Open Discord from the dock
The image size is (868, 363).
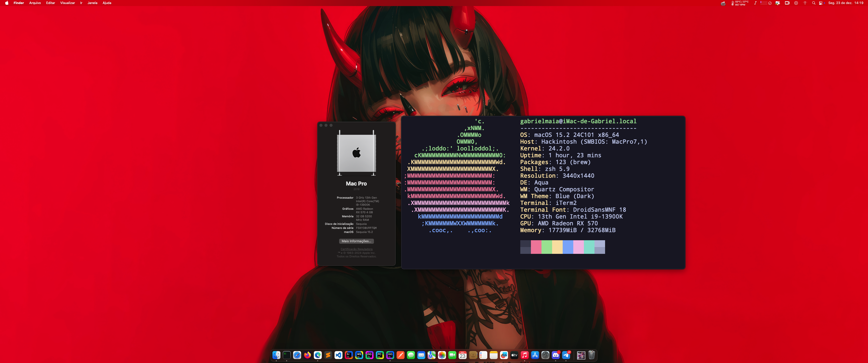(556, 355)
